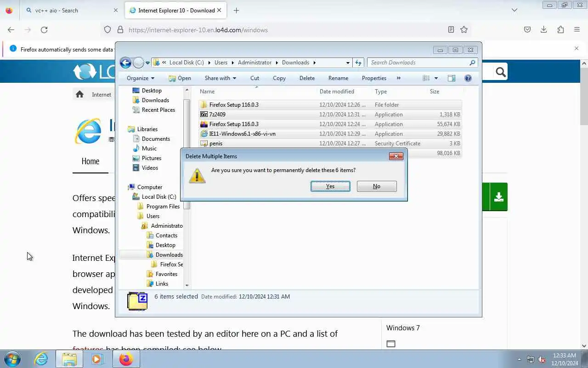
Task: Open address bar history dropdown
Action: click(348, 63)
